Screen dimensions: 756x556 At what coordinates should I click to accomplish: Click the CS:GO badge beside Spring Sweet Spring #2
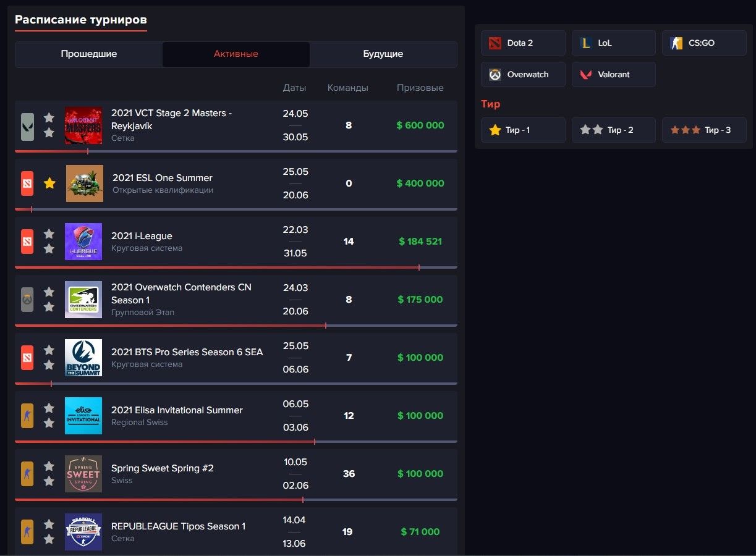(27, 474)
